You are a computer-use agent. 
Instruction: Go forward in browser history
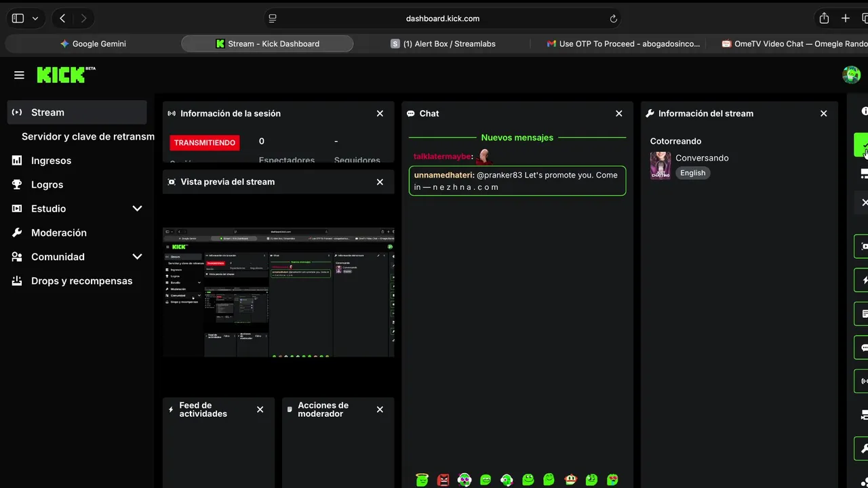click(x=83, y=18)
